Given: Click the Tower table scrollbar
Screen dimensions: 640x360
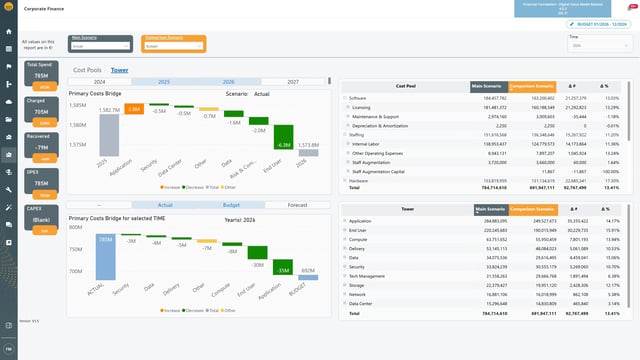Looking at the screenshot, I should 629,257.
